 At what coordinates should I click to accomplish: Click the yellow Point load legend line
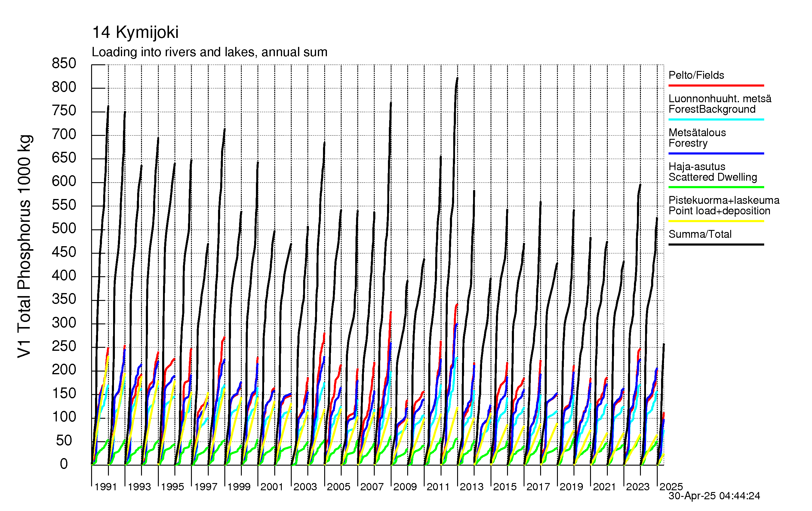click(716, 221)
